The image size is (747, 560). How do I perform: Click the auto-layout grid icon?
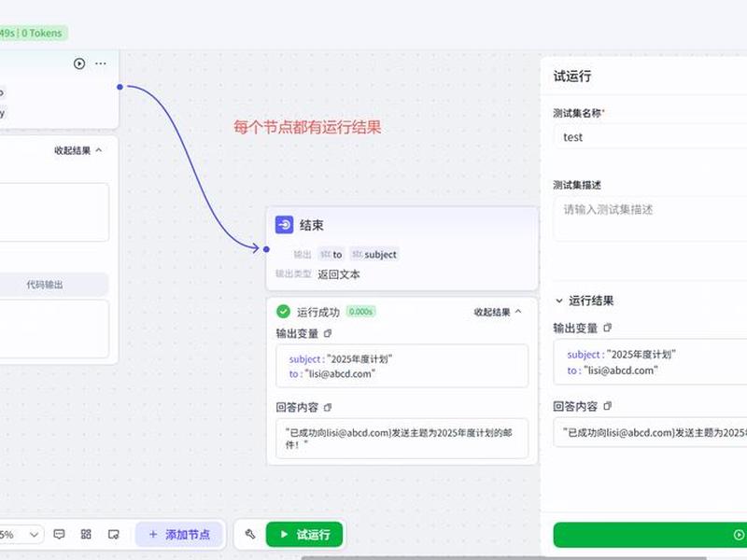tap(86, 534)
